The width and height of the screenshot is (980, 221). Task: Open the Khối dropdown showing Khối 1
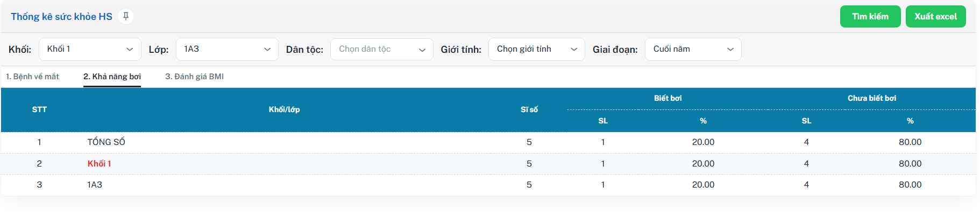90,49
